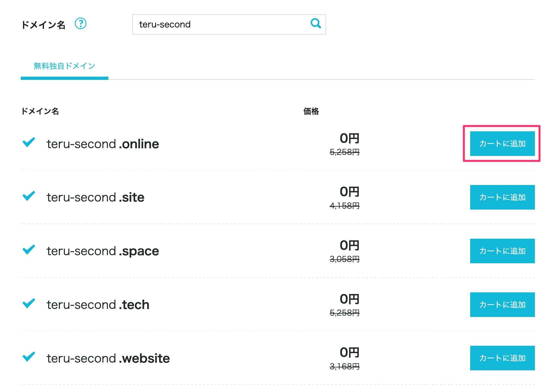
Task: Select the highlighted カートに追加 button in pink box
Action: (502, 144)
